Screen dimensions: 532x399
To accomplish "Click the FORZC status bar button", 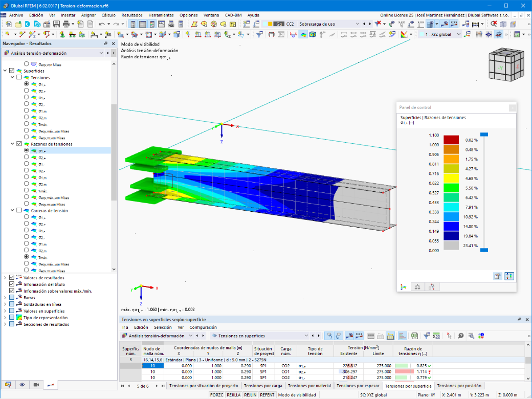I will point(216,395).
